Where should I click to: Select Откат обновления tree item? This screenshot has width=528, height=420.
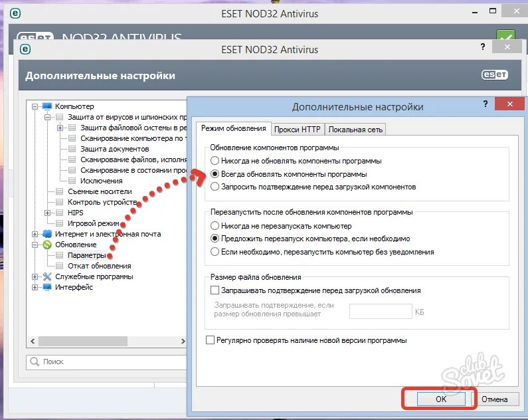tap(100, 266)
